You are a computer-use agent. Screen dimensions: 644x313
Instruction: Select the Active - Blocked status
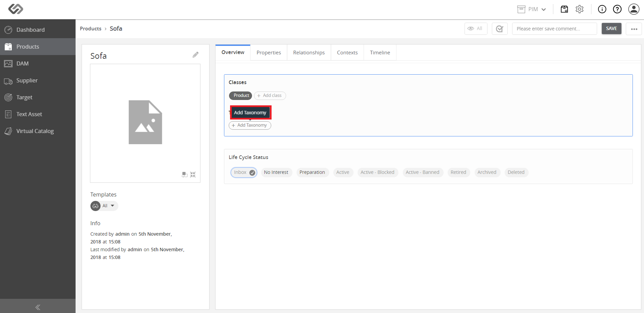(377, 173)
